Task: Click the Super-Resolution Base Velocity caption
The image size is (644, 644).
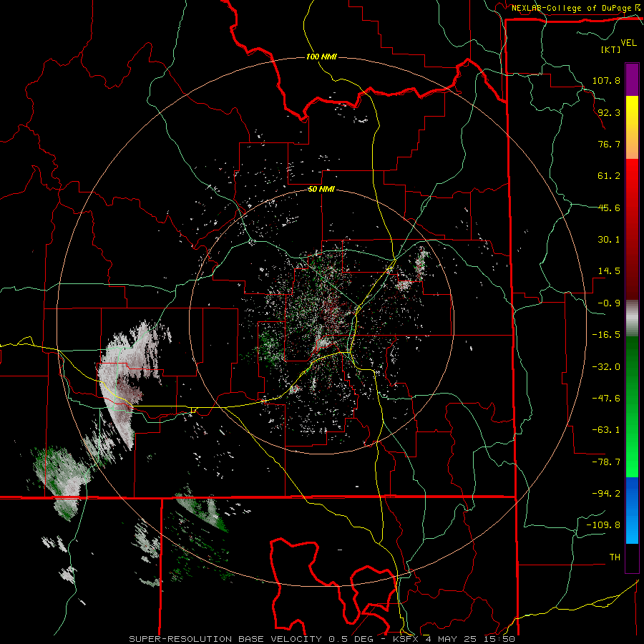Action: pos(321,639)
